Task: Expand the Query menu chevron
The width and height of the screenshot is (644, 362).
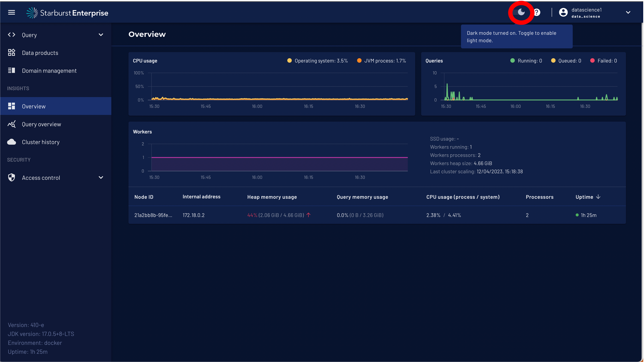Action: pyautogui.click(x=101, y=35)
